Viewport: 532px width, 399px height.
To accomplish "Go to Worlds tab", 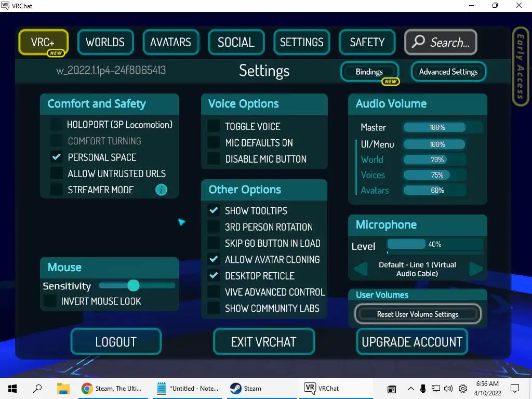I will tap(105, 42).
